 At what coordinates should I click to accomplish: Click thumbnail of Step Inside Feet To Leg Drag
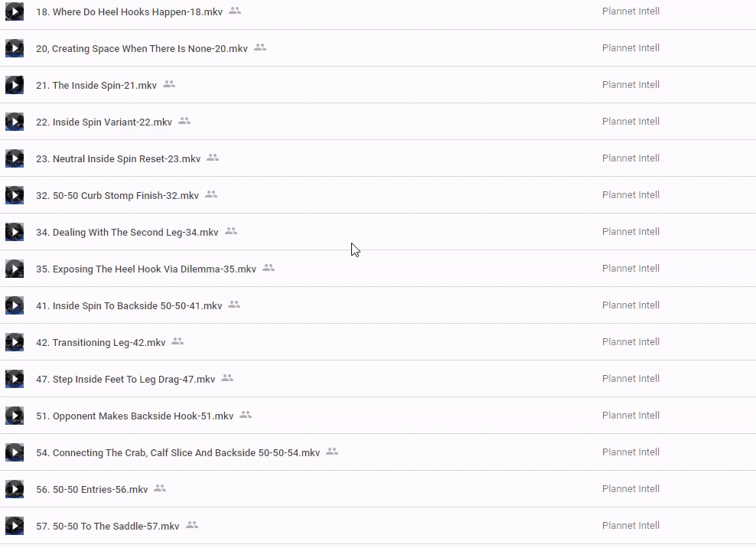15,379
